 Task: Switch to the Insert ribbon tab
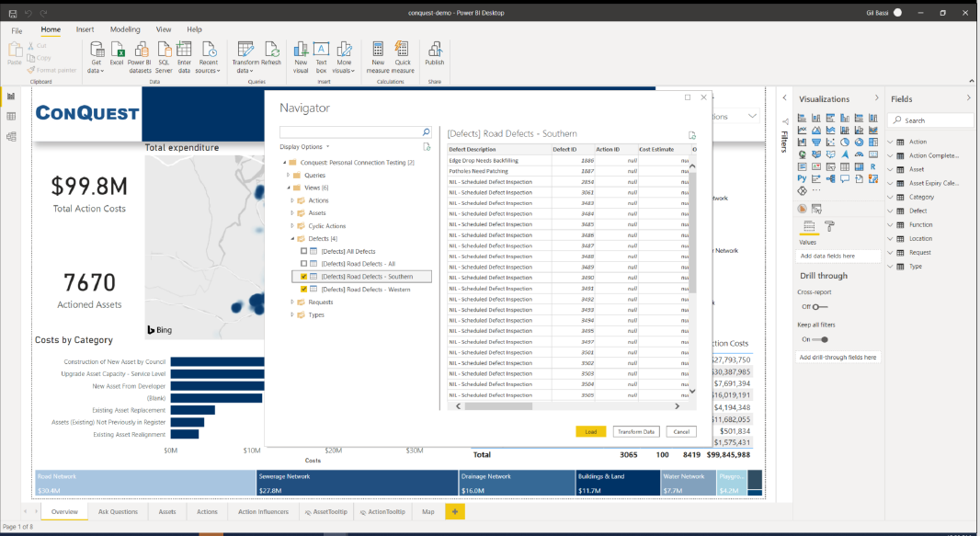[x=85, y=29]
